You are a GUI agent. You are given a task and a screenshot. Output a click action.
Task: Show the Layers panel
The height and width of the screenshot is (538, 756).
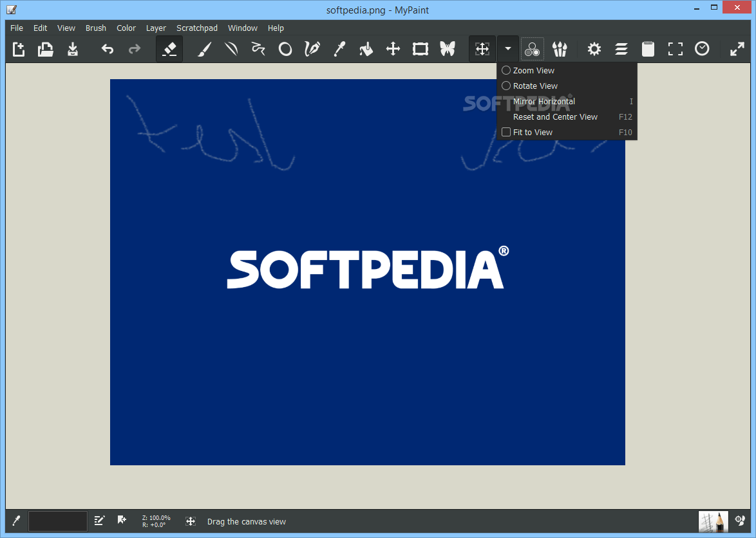621,48
